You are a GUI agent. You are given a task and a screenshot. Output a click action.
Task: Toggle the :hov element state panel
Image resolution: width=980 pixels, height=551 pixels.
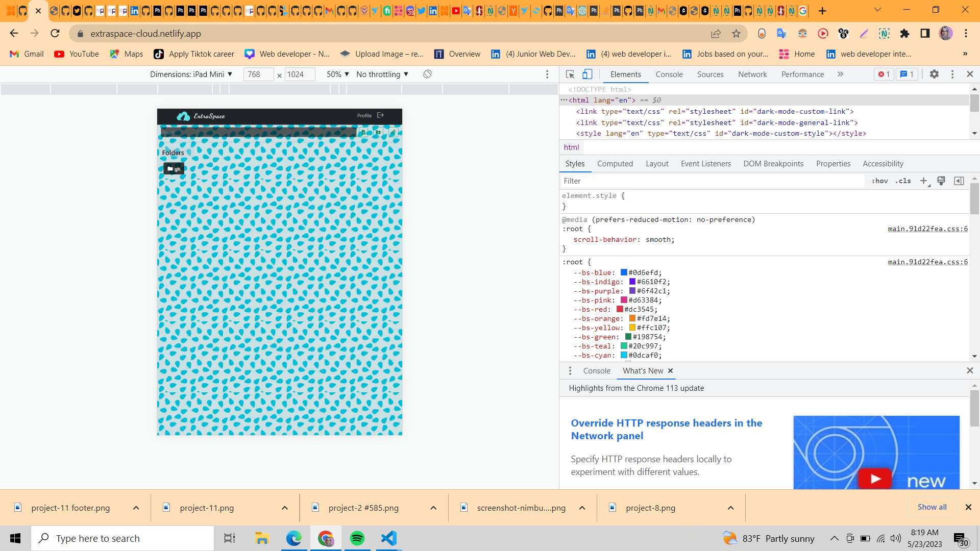[x=880, y=181]
